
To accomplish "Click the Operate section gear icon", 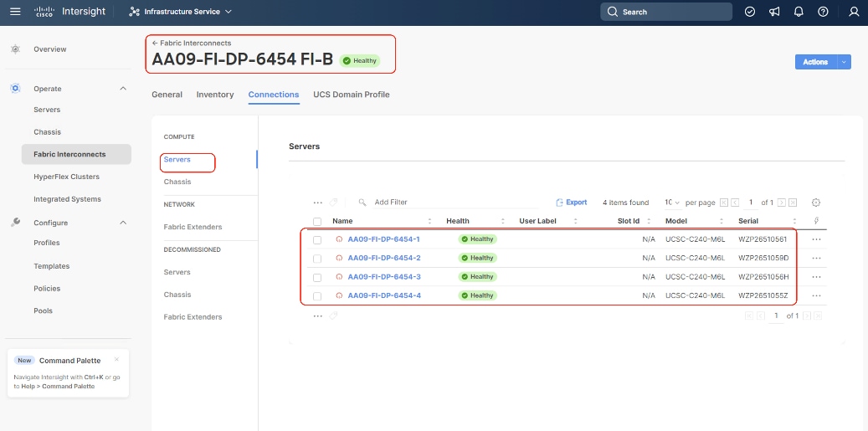I will coord(16,89).
